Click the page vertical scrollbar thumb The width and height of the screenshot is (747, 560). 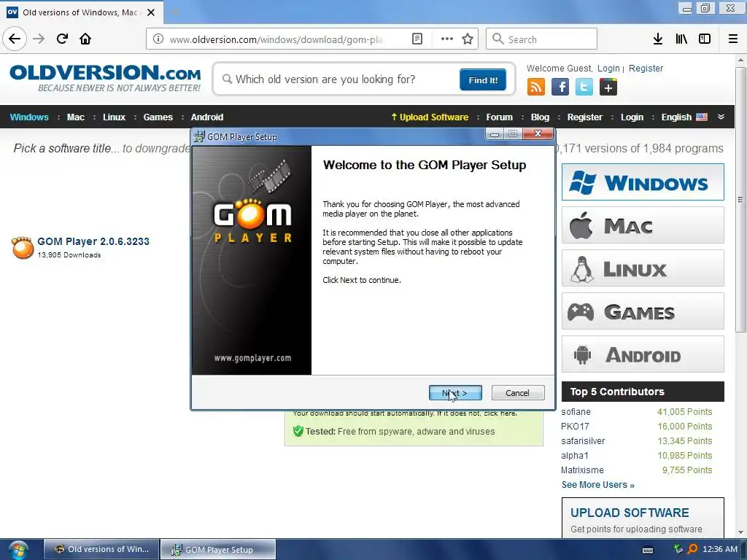(740, 200)
